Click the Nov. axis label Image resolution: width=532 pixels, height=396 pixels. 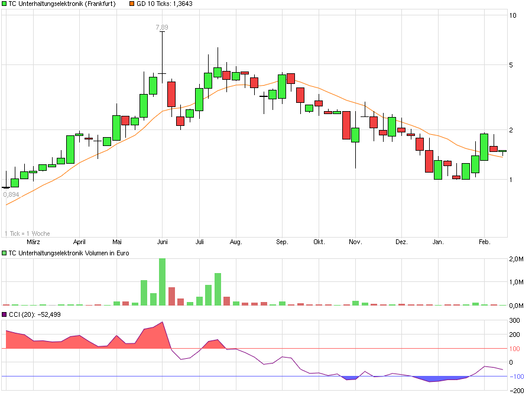pos(355,242)
